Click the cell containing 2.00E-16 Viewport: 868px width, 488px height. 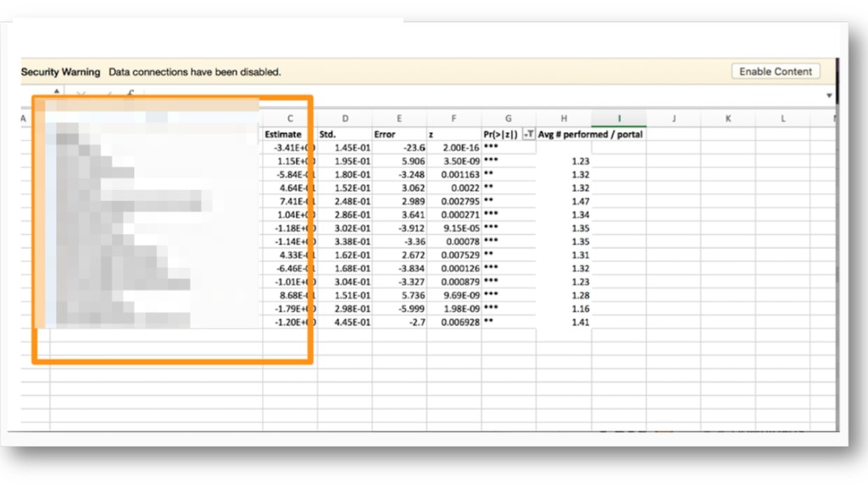[x=454, y=147]
